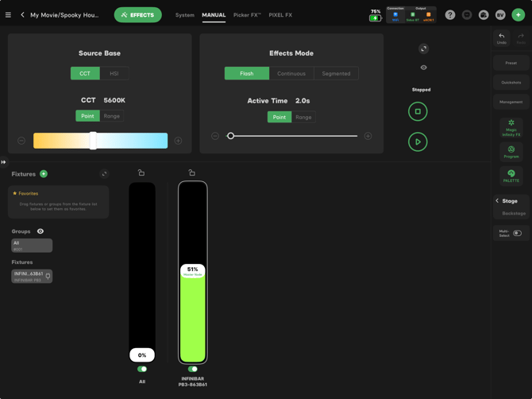Toggle lock above the INFINIBAR fader
Image resolution: width=532 pixels, height=399 pixels.
pos(192,172)
